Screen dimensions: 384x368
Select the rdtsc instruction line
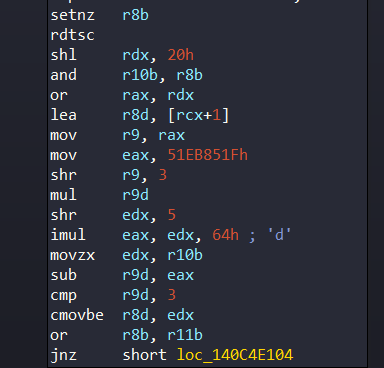click(72, 35)
